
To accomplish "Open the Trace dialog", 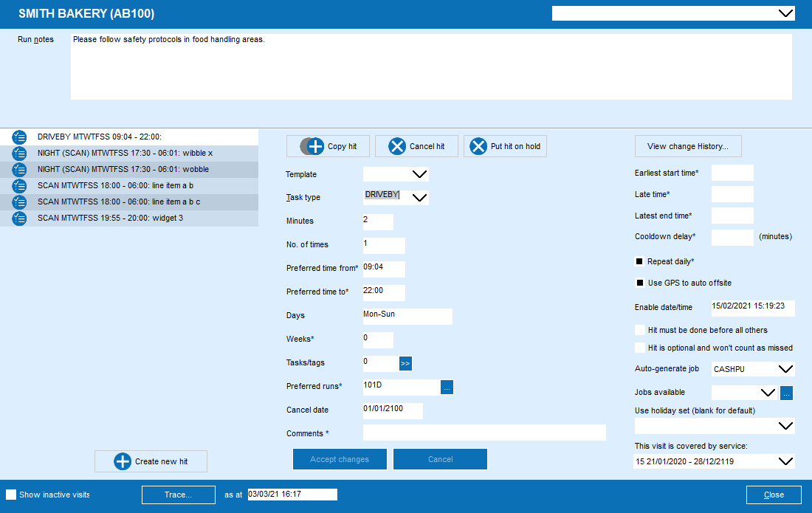I will click(179, 495).
